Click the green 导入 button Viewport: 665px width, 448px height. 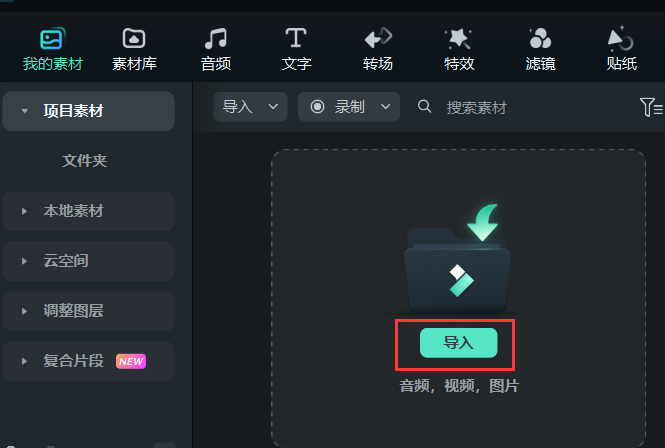458,343
